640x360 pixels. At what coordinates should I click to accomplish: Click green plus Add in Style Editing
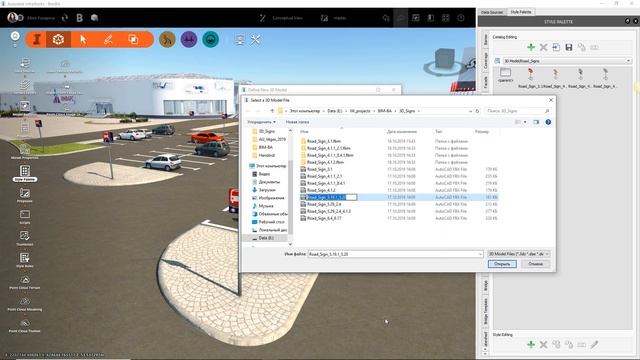531,344
